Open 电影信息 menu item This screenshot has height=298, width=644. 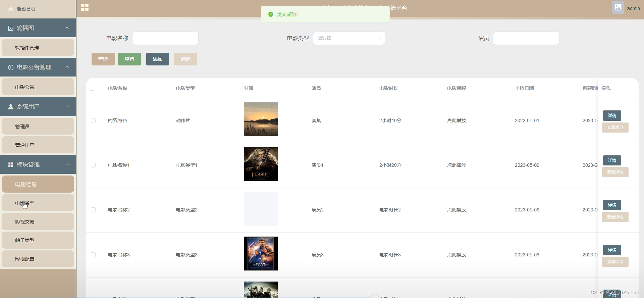38,184
